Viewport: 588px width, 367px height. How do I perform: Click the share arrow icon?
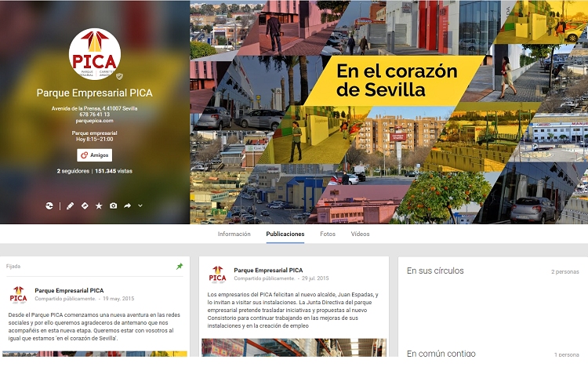click(x=128, y=205)
